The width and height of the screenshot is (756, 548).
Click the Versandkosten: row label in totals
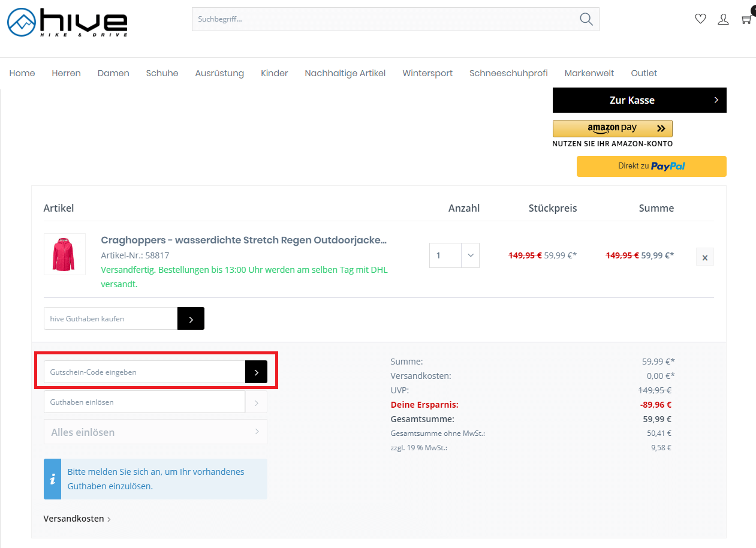coord(421,376)
